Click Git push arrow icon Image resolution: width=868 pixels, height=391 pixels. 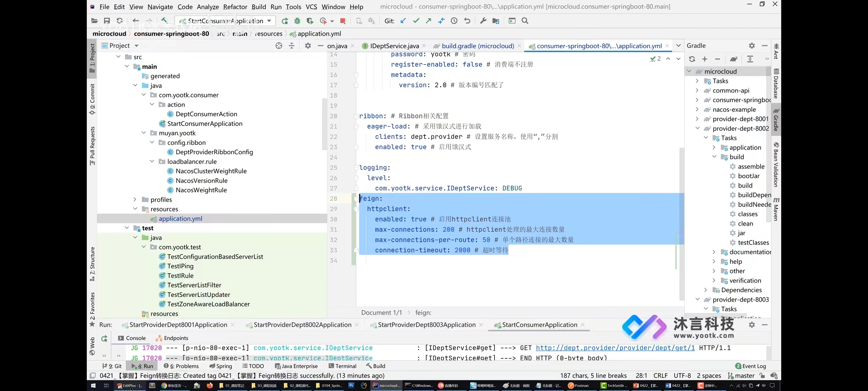tap(429, 21)
